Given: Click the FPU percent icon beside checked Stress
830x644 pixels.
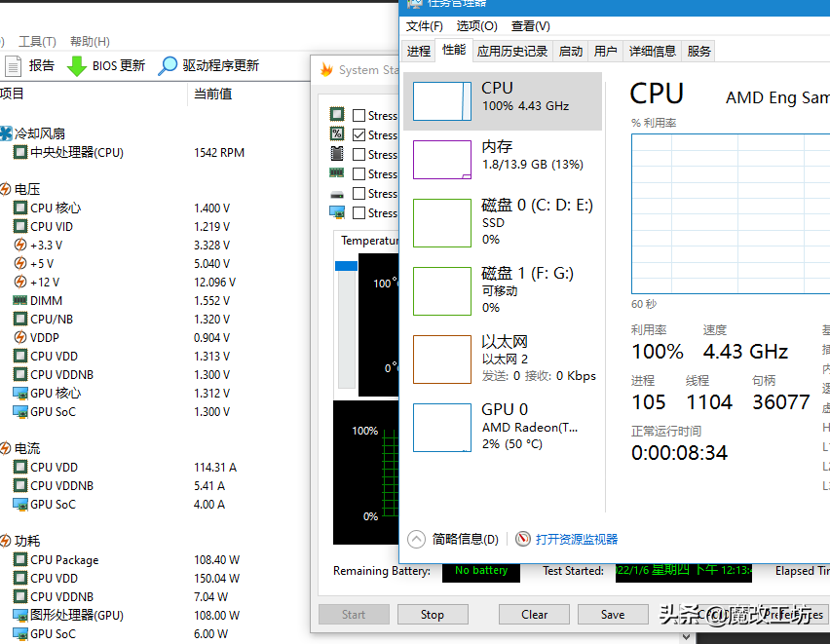Looking at the screenshot, I should coord(337,133).
